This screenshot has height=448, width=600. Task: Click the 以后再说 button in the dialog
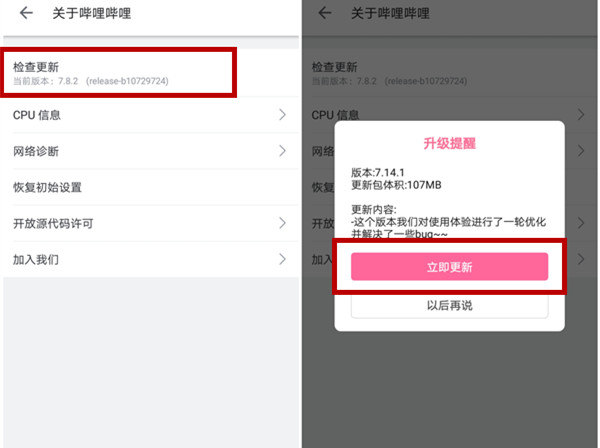tap(449, 305)
